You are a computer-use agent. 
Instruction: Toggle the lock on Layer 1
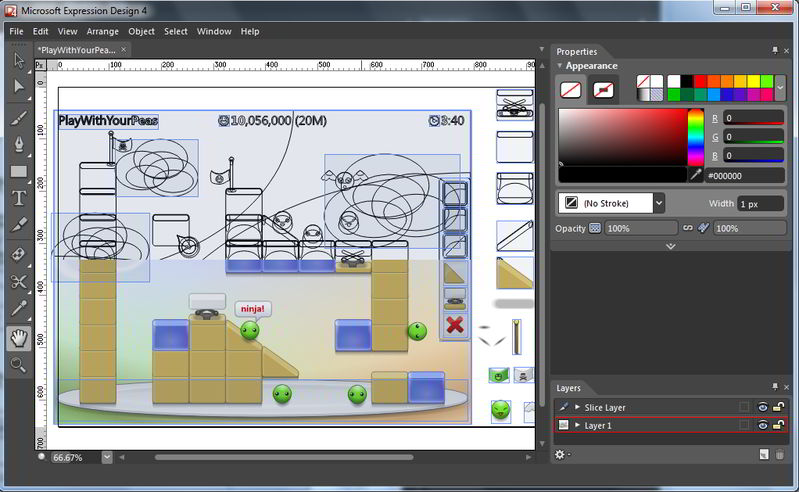(x=778, y=426)
